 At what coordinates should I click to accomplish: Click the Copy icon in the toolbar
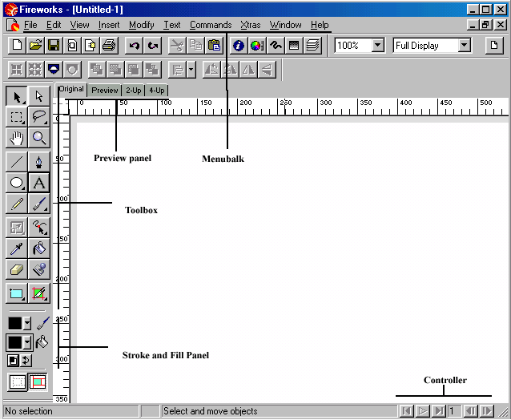click(x=195, y=46)
